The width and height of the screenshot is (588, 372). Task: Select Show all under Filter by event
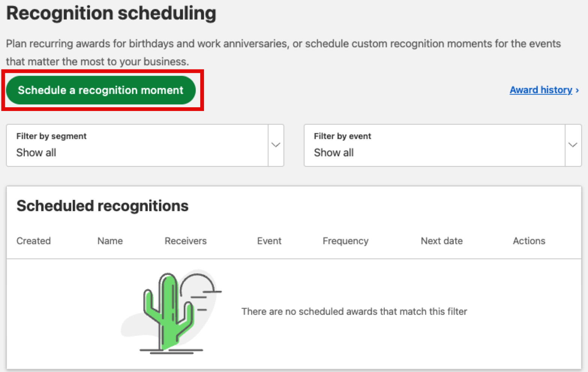tap(334, 152)
